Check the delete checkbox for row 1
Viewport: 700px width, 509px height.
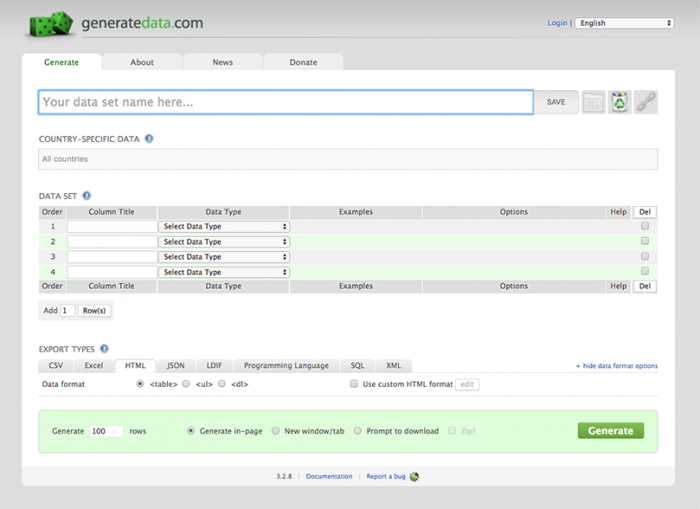pos(645,227)
